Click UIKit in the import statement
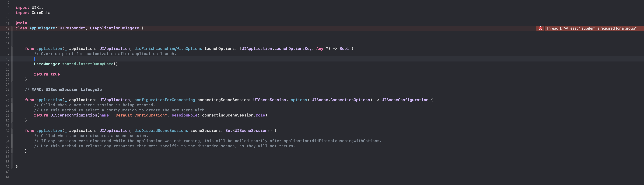644x185 pixels. pos(37,8)
